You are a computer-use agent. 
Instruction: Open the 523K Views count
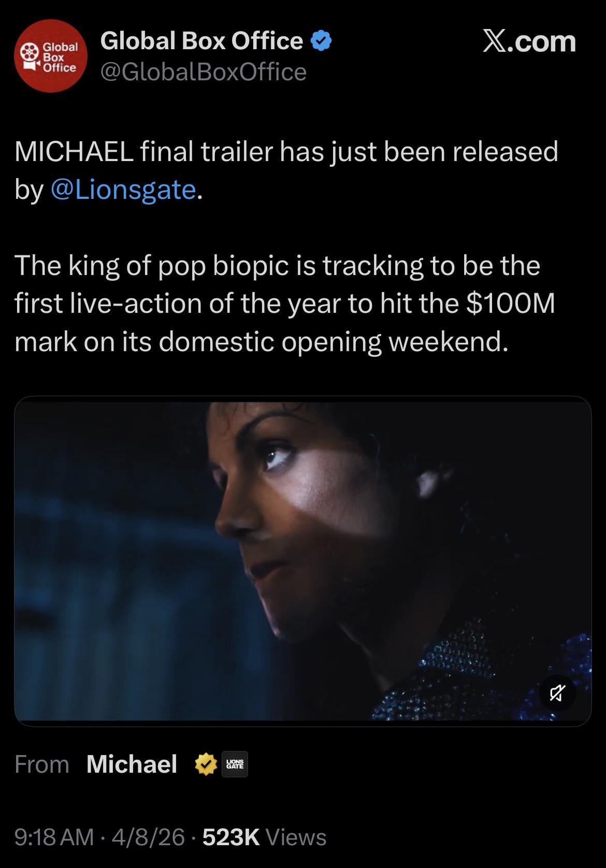tap(264, 837)
